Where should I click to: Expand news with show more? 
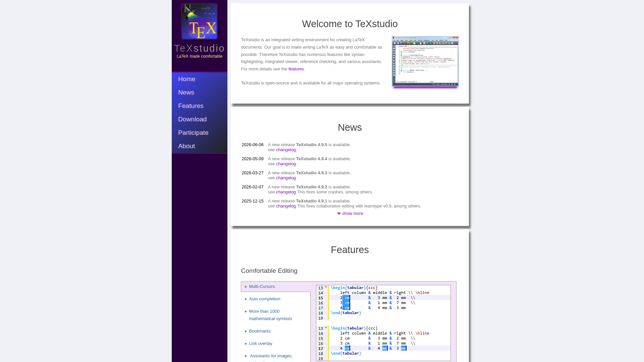(x=353, y=214)
